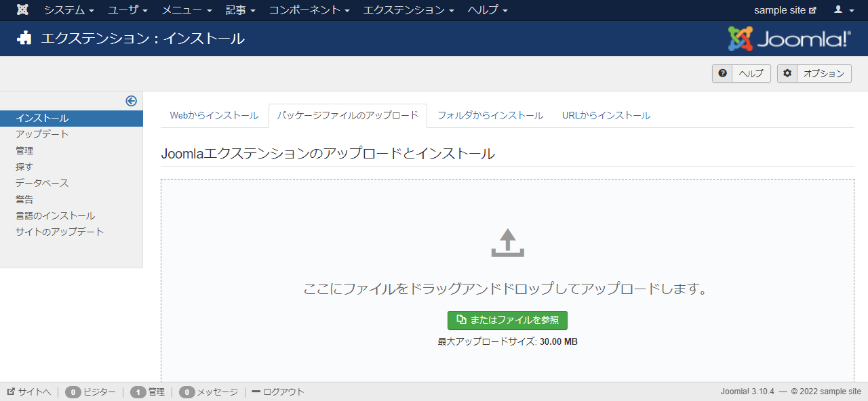
Task: Switch to the Webからインストール tab
Action: tap(214, 116)
